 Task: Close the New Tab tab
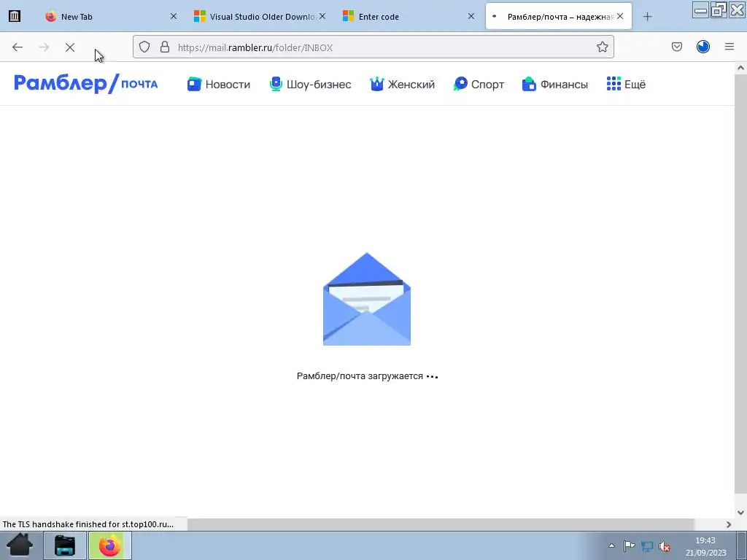(174, 16)
